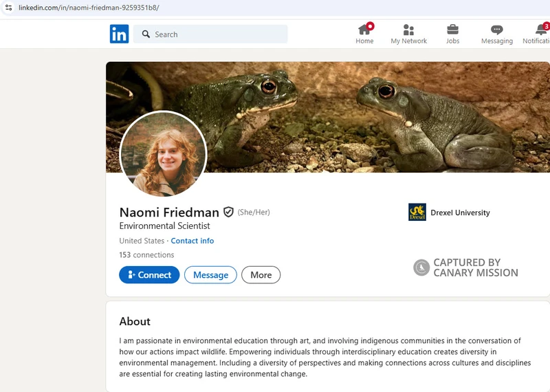View the frog cover banner image

pos(328,117)
